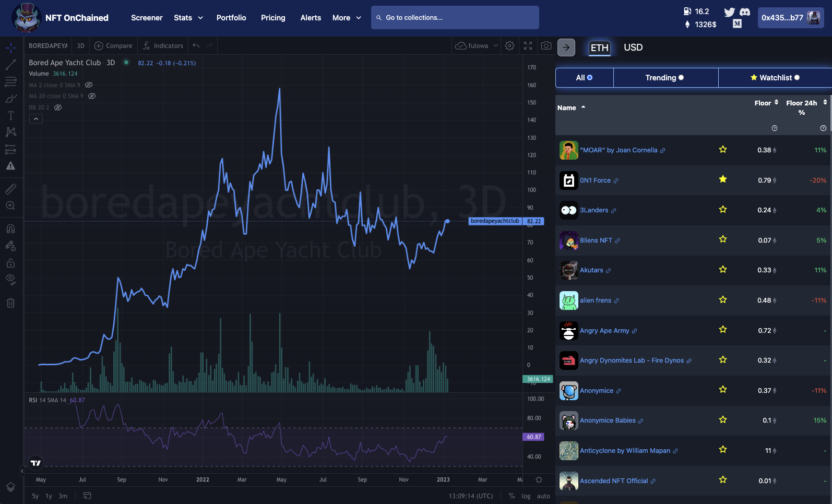Screen dimensions: 832x504
Task: Click the Compare button
Action: 113,46
